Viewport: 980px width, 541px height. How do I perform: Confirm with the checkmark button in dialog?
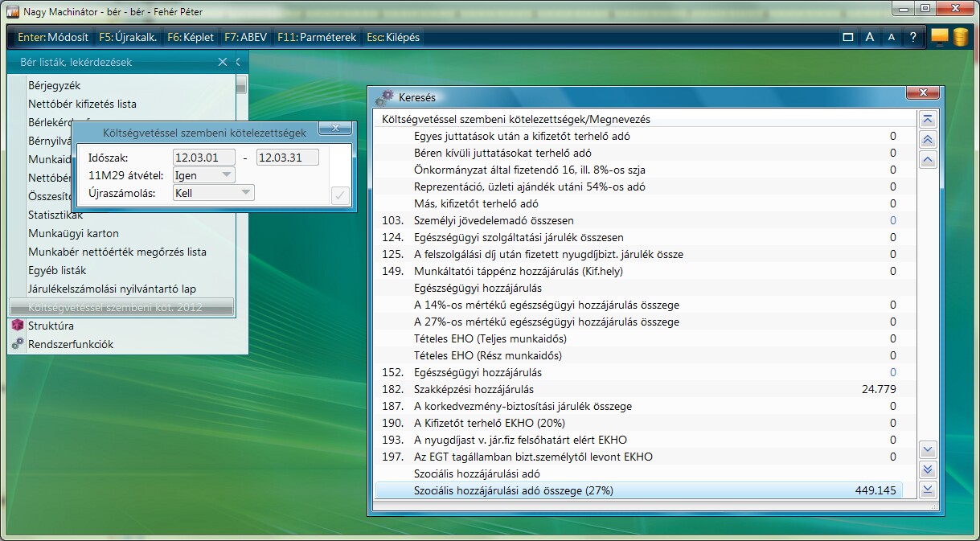coord(340,195)
